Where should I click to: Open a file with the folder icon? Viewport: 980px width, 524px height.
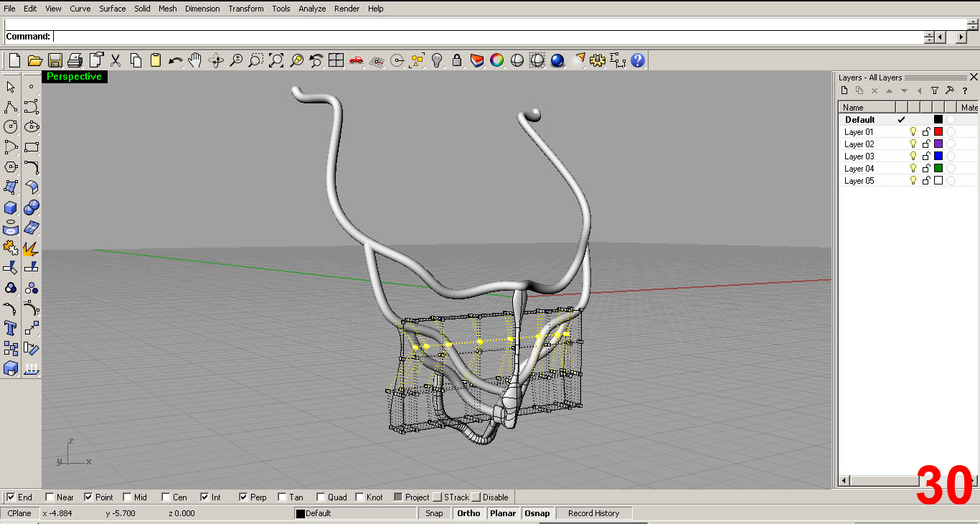pyautogui.click(x=34, y=61)
